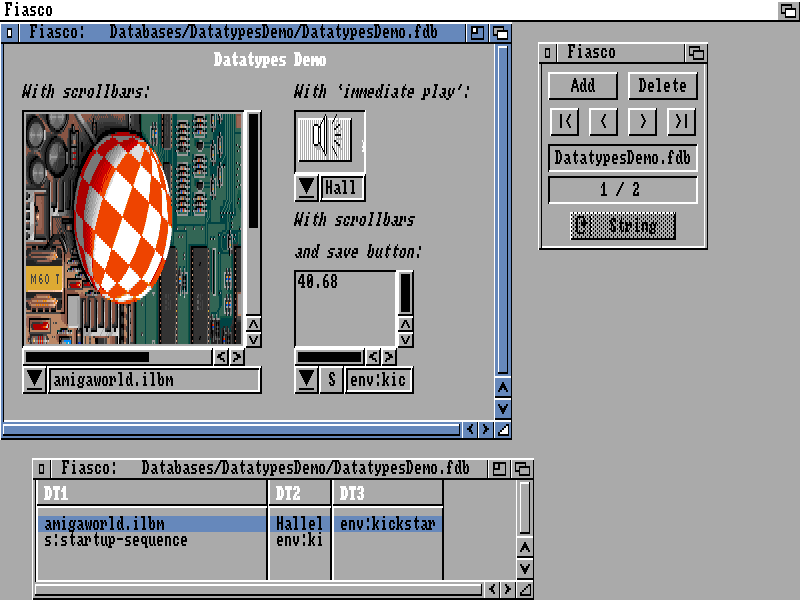Open file chooser beside amigaworld.ilbm field

coord(35,380)
